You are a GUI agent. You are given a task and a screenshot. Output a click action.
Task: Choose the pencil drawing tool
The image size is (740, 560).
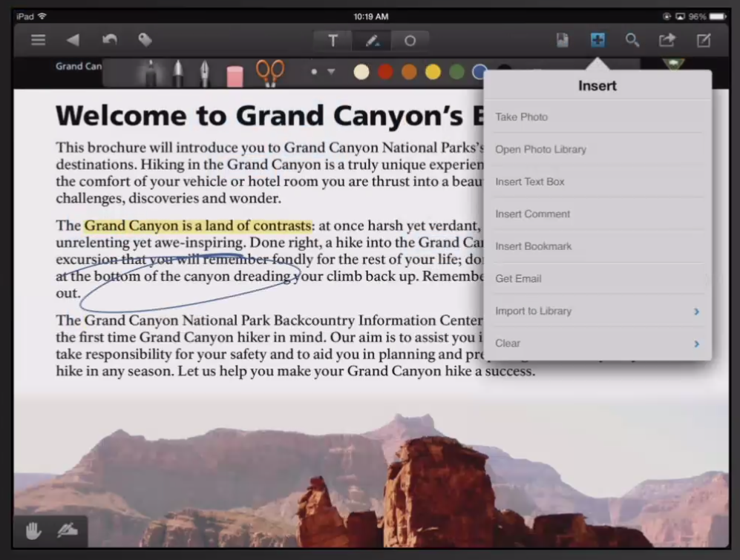coord(151,73)
